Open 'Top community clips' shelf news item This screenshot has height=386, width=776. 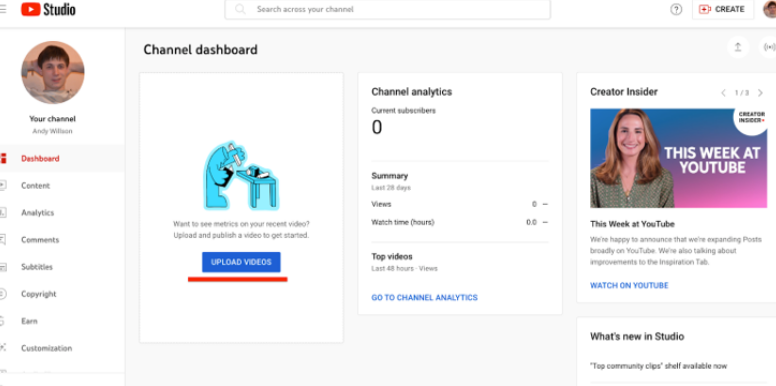(x=658, y=366)
